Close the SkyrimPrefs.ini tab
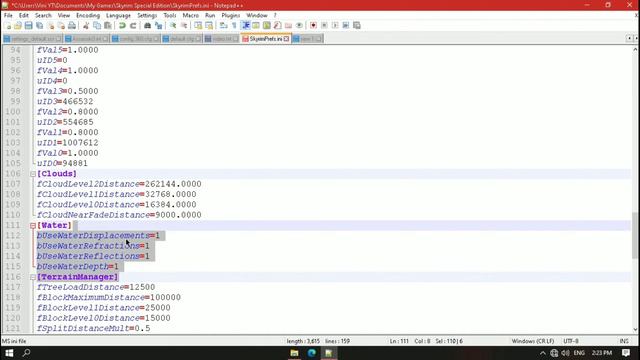Image resolution: width=640 pixels, height=360 pixels. click(x=287, y=39)
